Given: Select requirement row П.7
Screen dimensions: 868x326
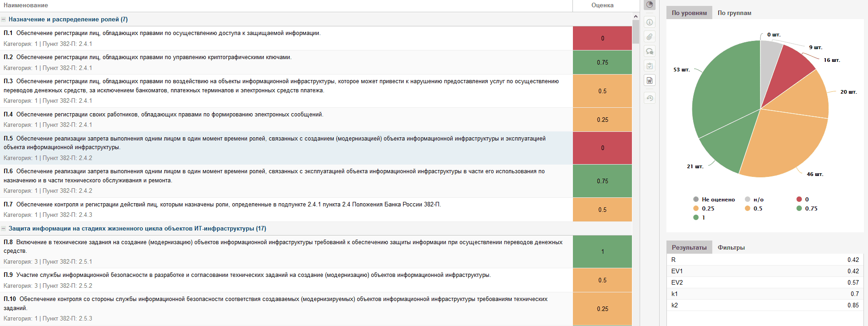Looking at the screenshot, I should (272, 210).
